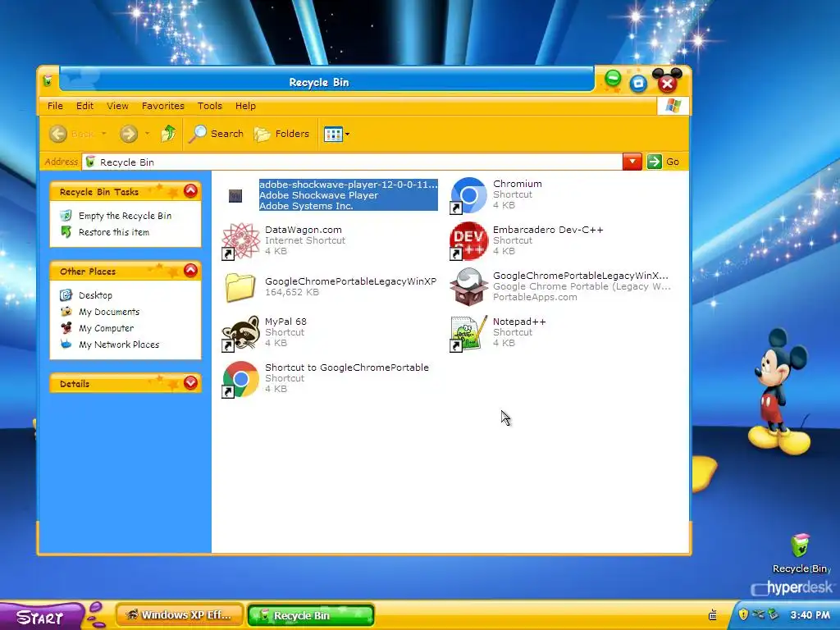Click Empty the Recycle Bin link
Viewport: 840px width, 630px height.
[125, 216]
